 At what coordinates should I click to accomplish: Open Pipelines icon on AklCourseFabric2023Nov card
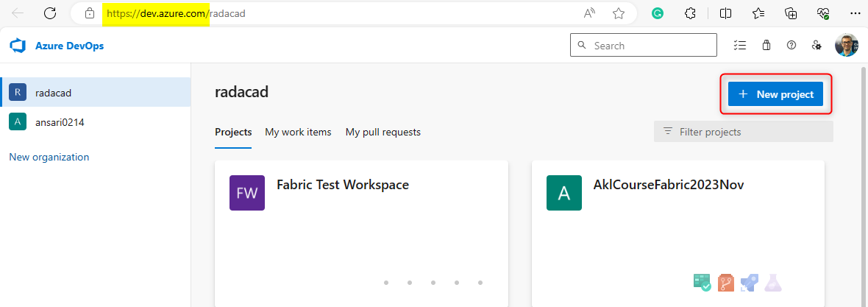pos(750,282)
